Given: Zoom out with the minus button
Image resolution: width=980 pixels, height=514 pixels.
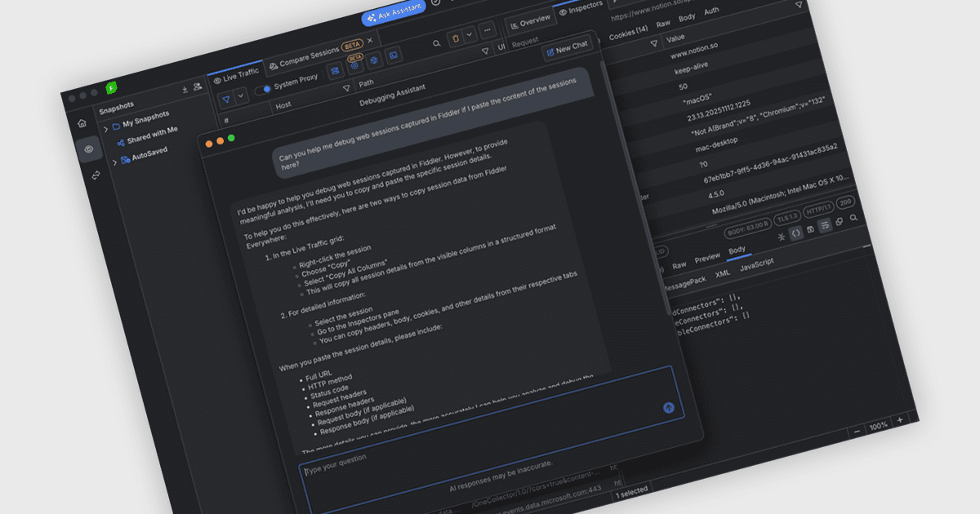Looking at the screenshot, I should pyautogui.click(x=857, y=430).
